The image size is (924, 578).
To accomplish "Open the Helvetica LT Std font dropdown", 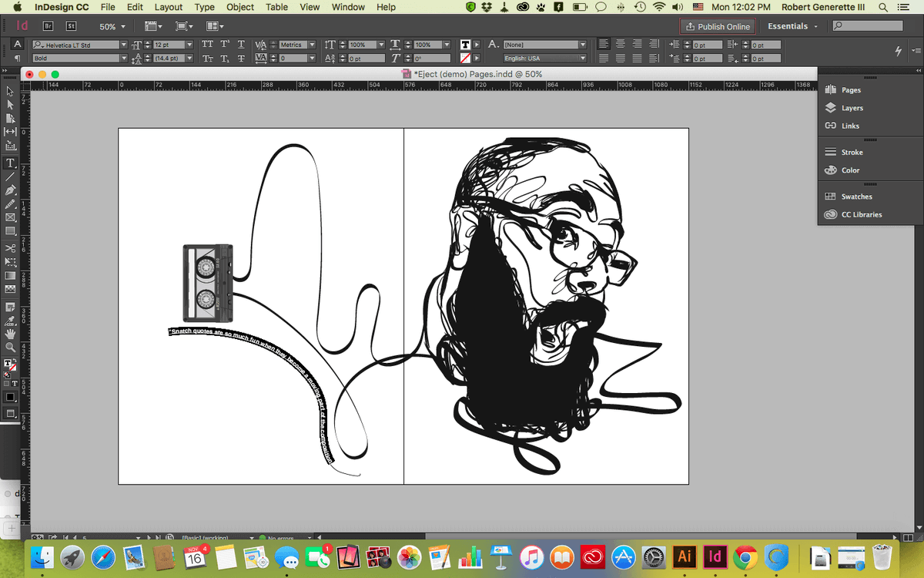I will coord(123,45).
